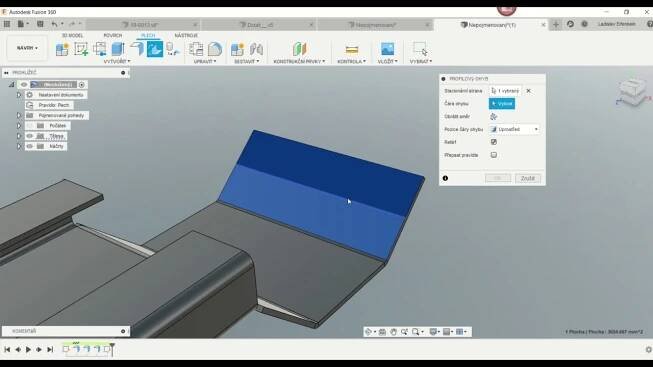Click the Vybrat bend line select button
This screenshot has width=653, height=367.
click(502, 104)
